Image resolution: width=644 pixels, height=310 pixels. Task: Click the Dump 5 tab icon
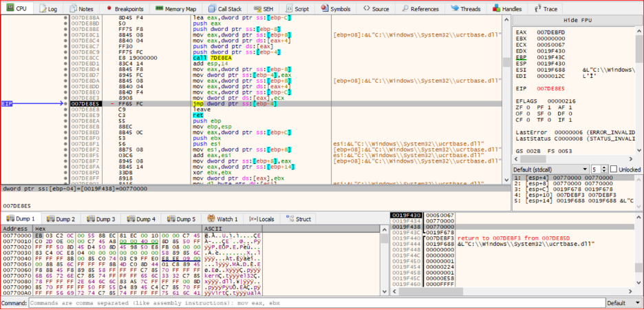tap(170, 219)
